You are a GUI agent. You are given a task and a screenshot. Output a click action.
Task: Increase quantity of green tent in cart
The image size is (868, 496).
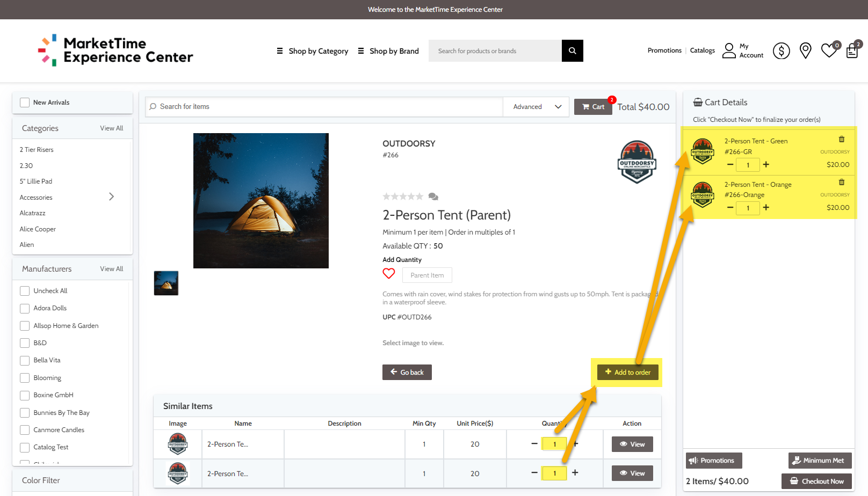coord(766,164)
